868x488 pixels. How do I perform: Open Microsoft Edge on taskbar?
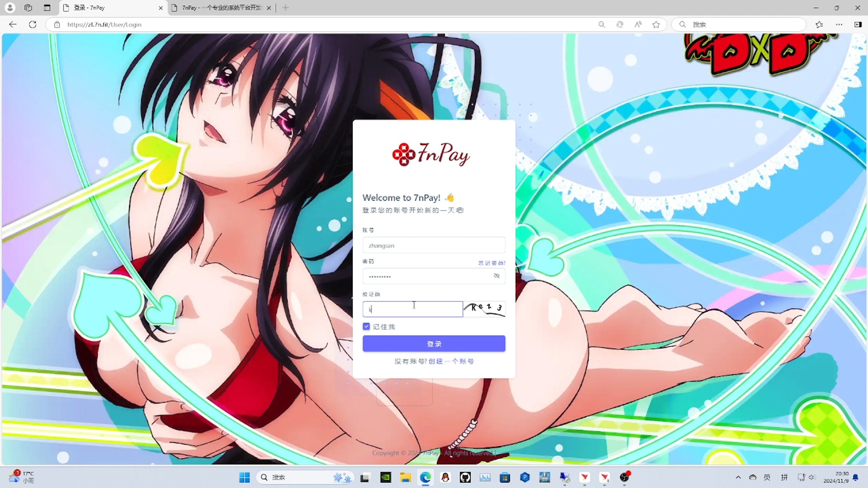point(425,477)
